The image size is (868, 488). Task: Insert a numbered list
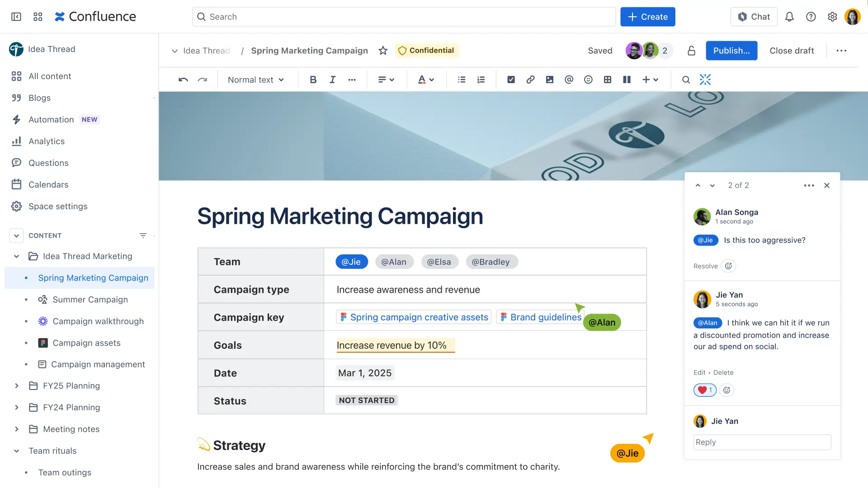pos(481,80)
